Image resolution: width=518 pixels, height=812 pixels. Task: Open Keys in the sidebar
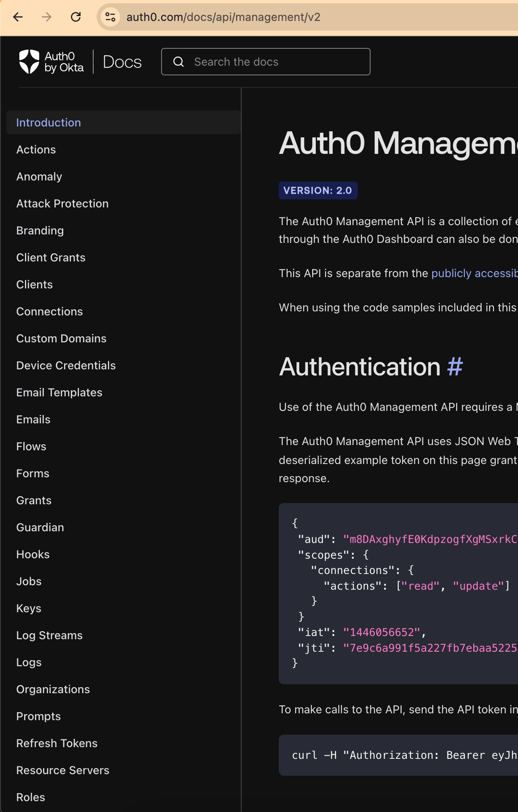(29, 608)
